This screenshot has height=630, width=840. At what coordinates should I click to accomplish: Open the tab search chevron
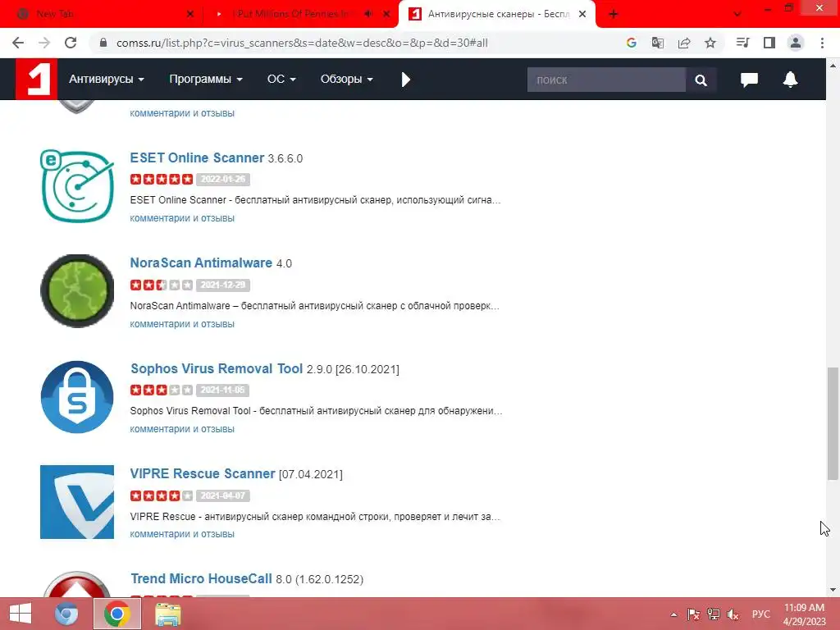point(737,14)
